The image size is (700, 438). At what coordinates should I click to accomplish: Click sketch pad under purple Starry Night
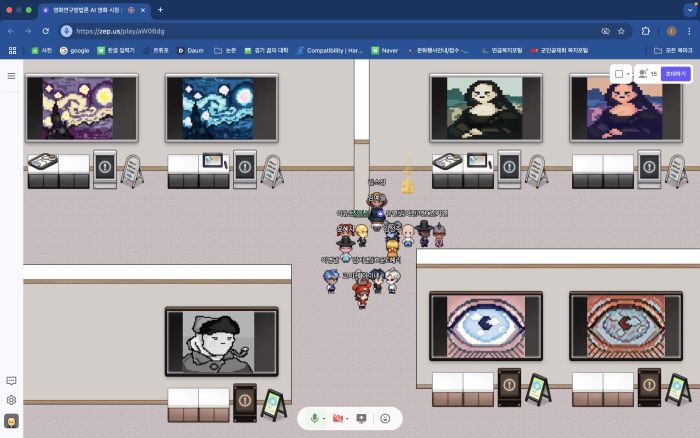[x=43, y=161]
